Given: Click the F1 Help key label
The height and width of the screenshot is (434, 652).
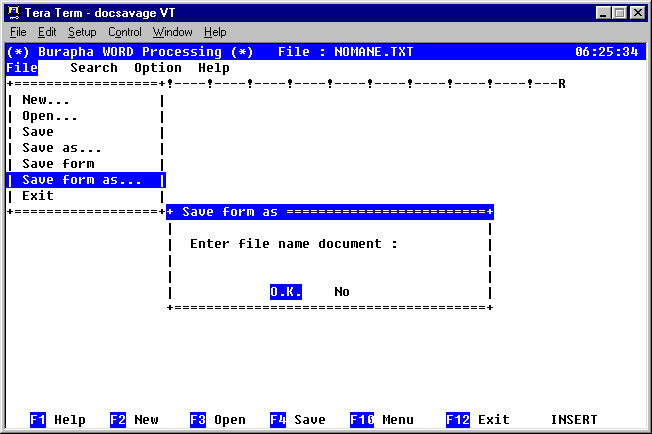Looking at the screenshot, I should [58, 420].
